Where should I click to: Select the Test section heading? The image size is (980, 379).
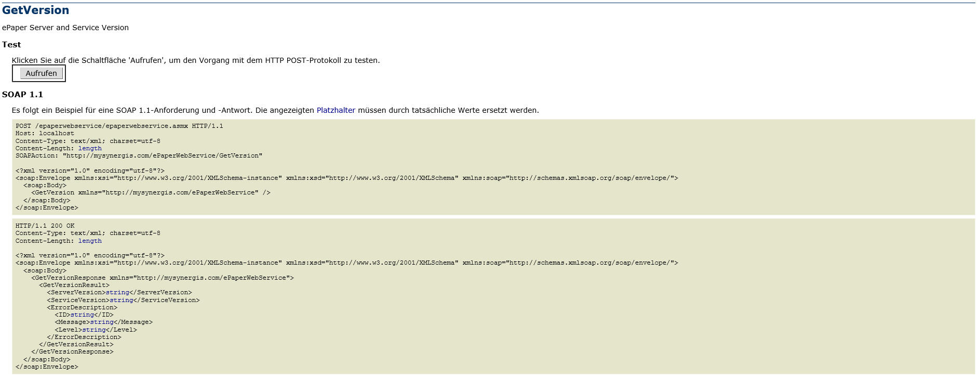click(x=11, y=45)
